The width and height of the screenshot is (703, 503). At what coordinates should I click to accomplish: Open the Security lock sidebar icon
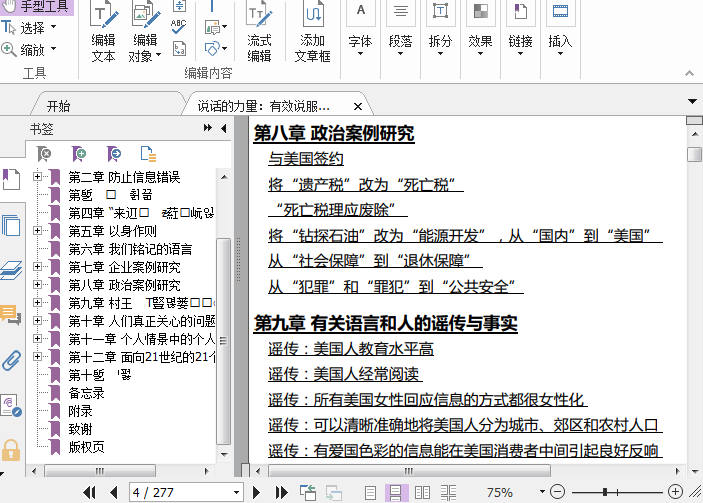(x=11, y=450)
